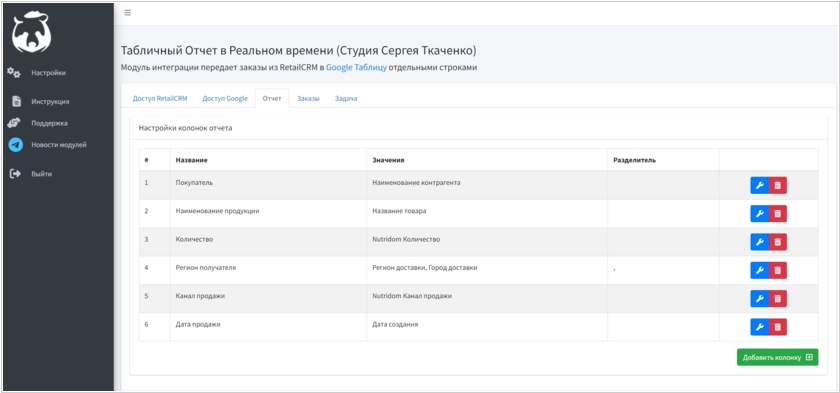Click the Добавить колонку button
The image size is (840, 393).
click(x=777, y=357)
